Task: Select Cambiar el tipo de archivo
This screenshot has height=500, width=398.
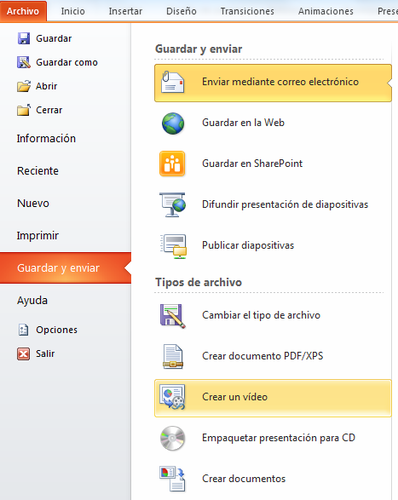Action: tap(273, 315)
